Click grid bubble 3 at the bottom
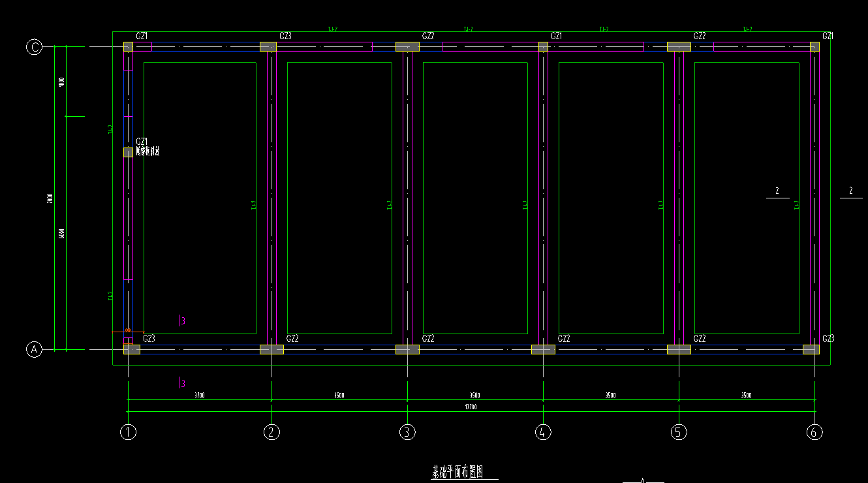This screenshot has height=483, width=868. coord(407,432)
